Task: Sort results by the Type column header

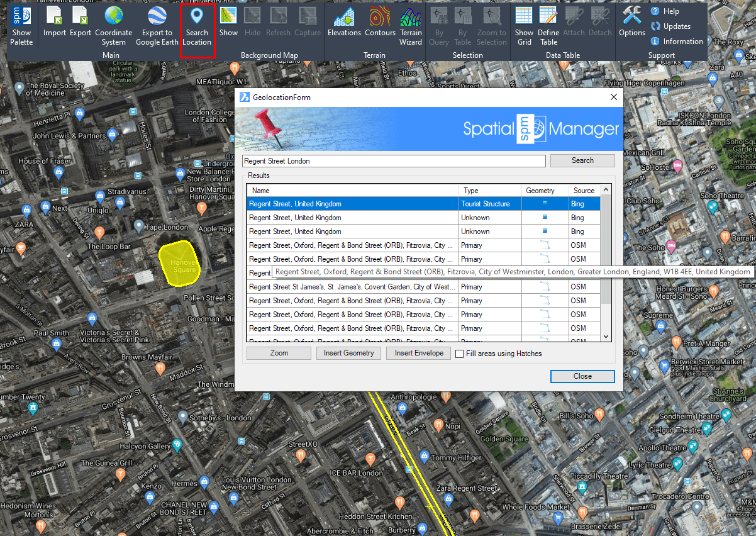Action: coord(490,191)
